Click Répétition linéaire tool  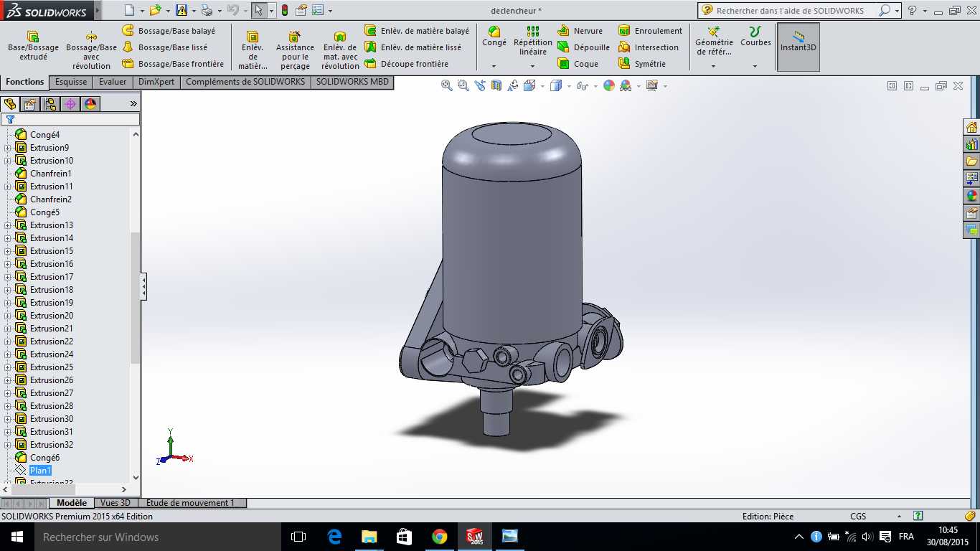[533, 40]
